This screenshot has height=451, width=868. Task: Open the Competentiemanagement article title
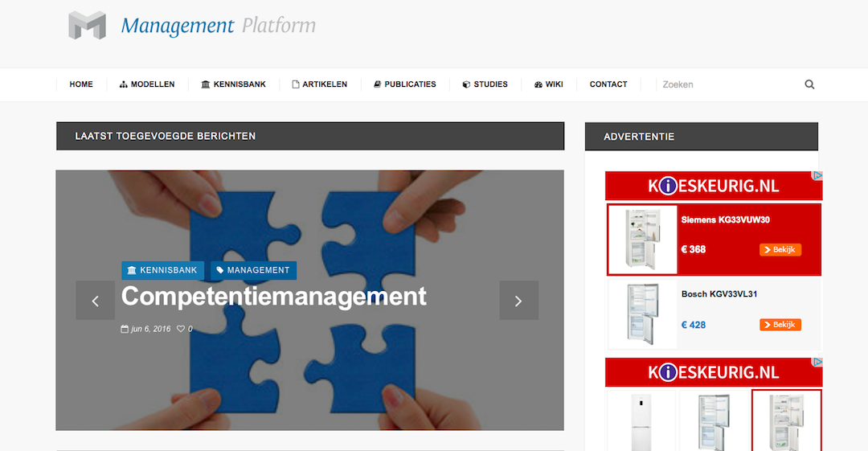tap(274, 297)
